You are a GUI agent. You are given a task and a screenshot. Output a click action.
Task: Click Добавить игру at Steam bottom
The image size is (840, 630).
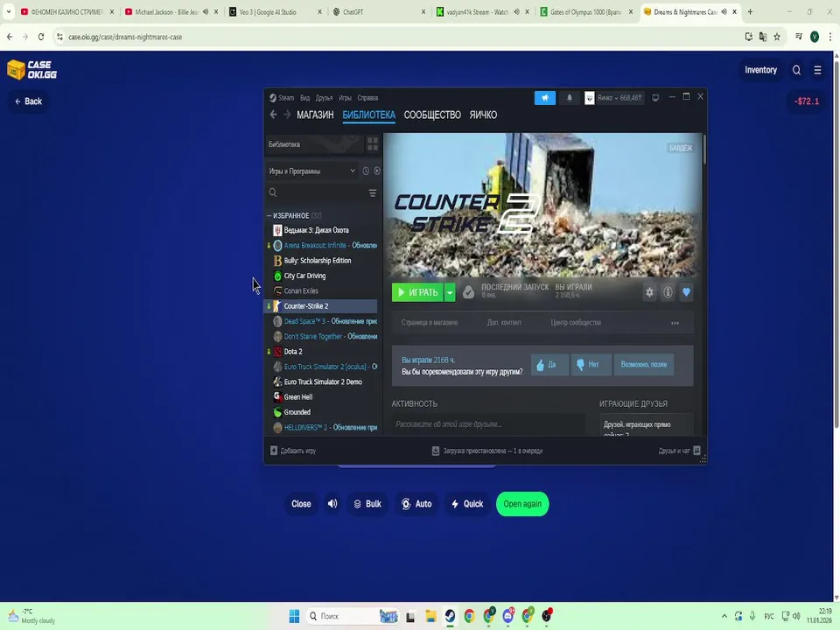point(293,451)
